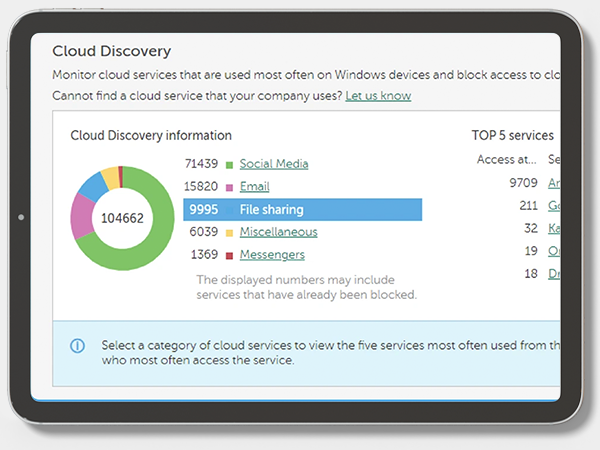Click the pink Email donut segment
Viewport: 600px width, 450px height.
point(81,216)
